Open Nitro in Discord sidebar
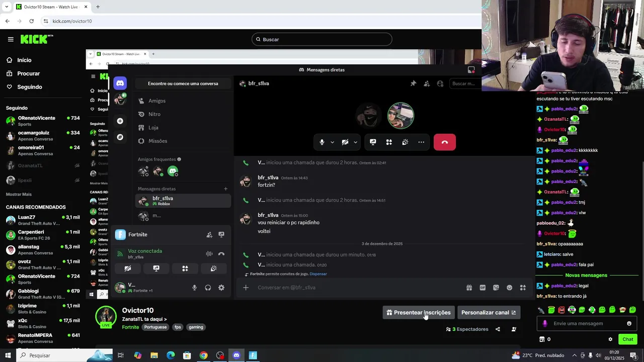The width and height of the screenshot is (644, 362). (184, 114)
